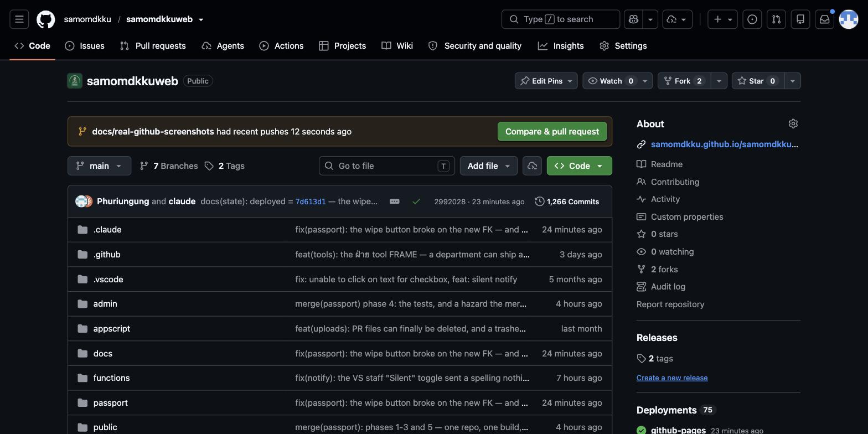Open Security and quality tab
This screenshot has width=868, height=434.
point(475,46)
